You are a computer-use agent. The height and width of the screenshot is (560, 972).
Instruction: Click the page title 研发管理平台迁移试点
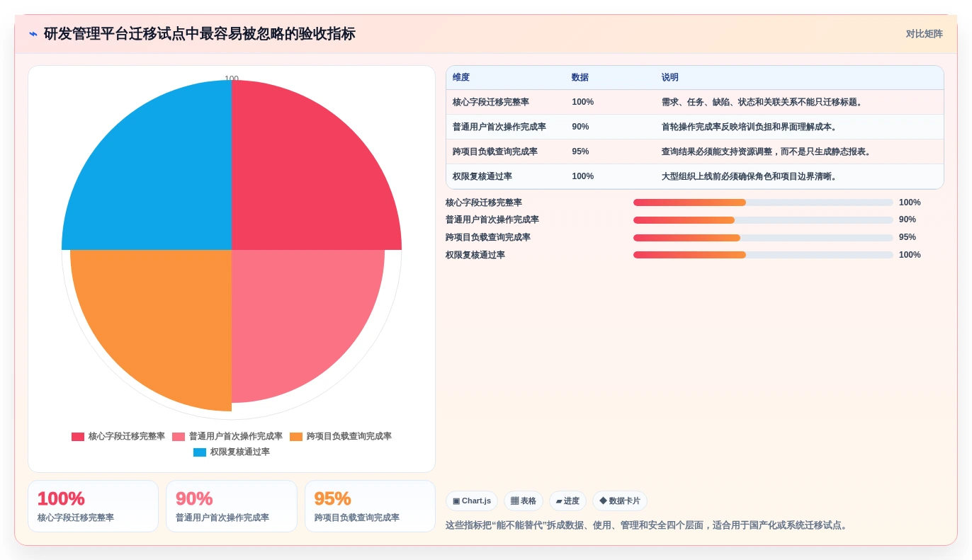pos(200,34)
